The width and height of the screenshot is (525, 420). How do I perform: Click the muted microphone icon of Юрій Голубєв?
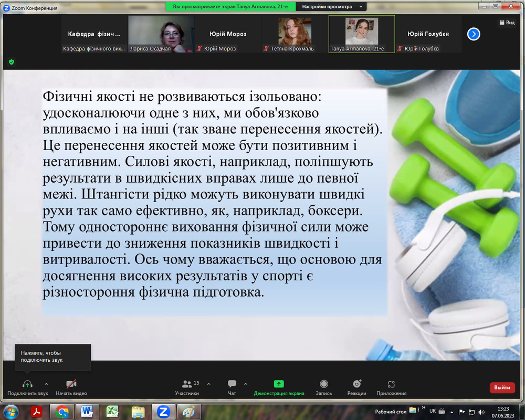400,49
